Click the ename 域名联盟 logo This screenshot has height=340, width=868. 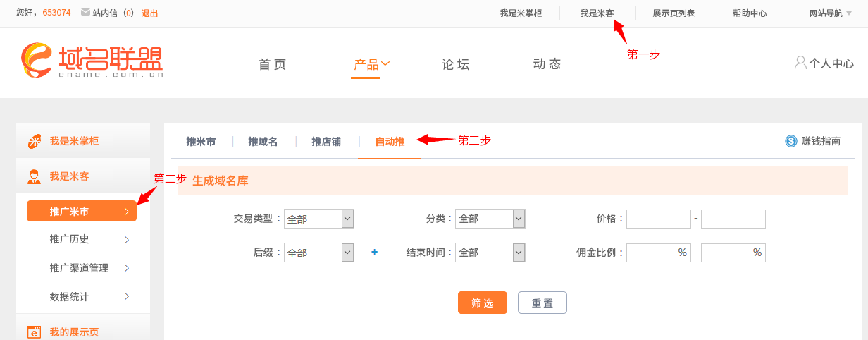(x=92, y=61)
